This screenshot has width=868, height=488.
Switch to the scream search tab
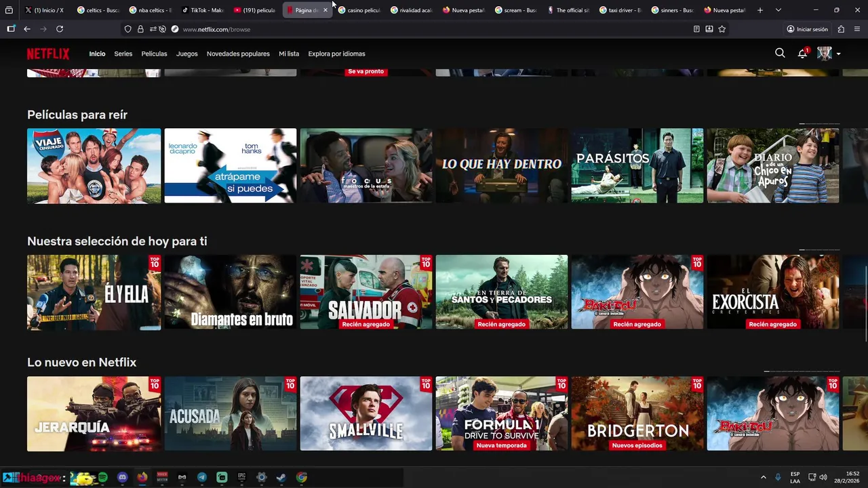click(x=515, y=10)
